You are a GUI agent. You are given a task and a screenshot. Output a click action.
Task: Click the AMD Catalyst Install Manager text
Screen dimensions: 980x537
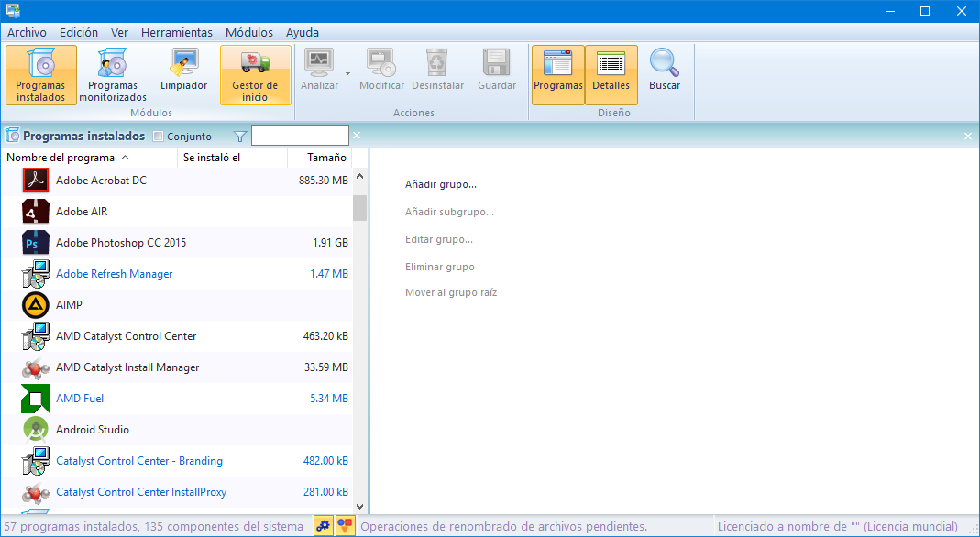[x=127, y=367]
